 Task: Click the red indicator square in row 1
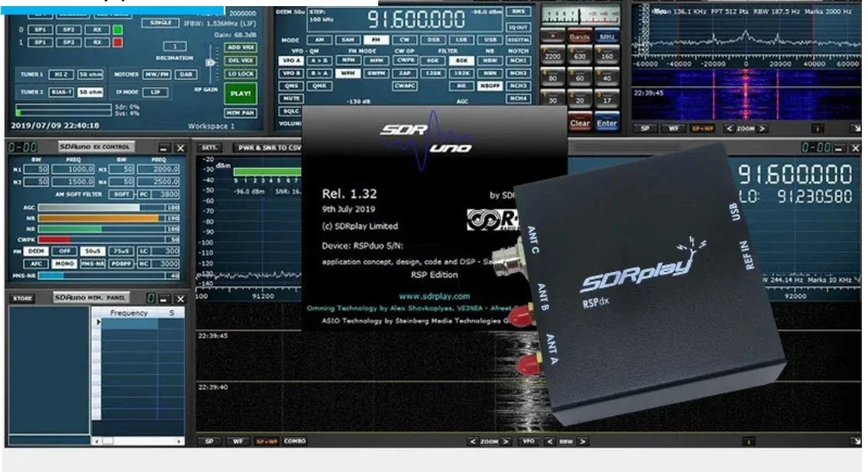118,42
